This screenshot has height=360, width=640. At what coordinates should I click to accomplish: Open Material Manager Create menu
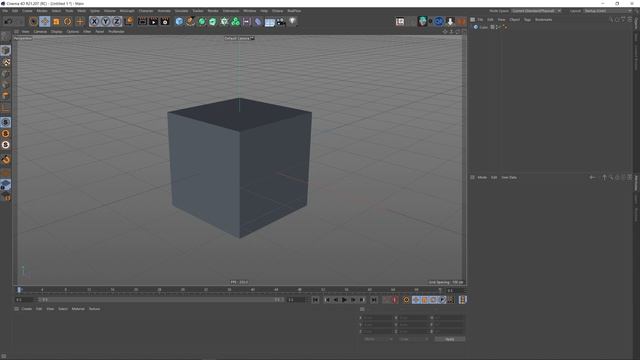point(27,309)
